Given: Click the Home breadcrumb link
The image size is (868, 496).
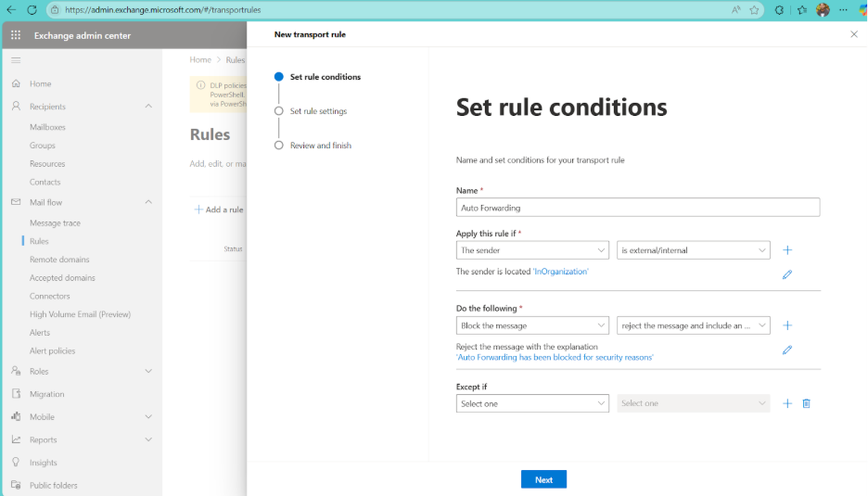Looking at the screenshot, I should (x=200, y=59).
